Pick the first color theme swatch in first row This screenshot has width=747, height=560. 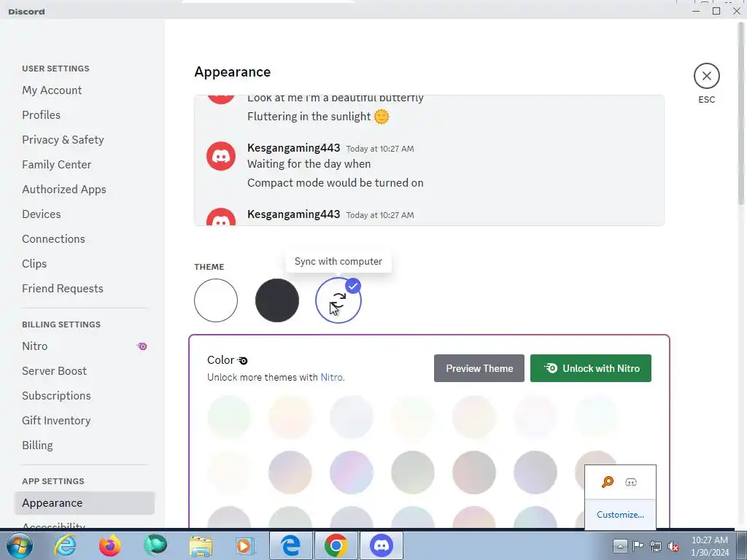point(229,416)
